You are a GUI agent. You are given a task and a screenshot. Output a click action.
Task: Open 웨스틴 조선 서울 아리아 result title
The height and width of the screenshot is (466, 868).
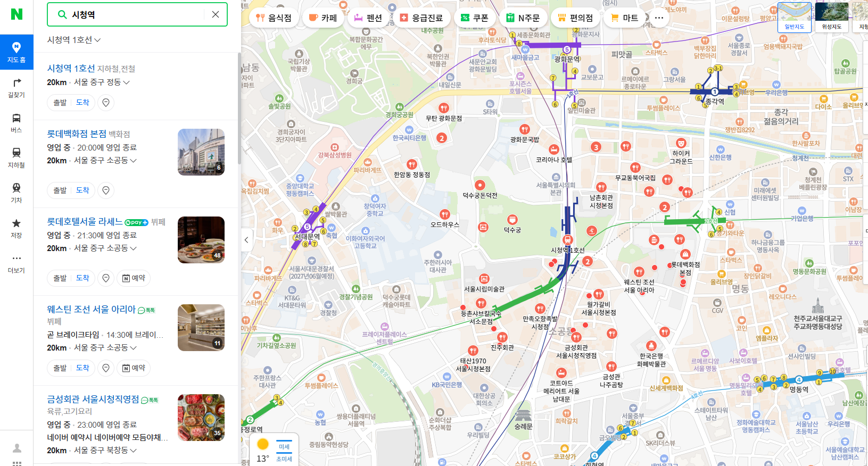coord(91,309)
